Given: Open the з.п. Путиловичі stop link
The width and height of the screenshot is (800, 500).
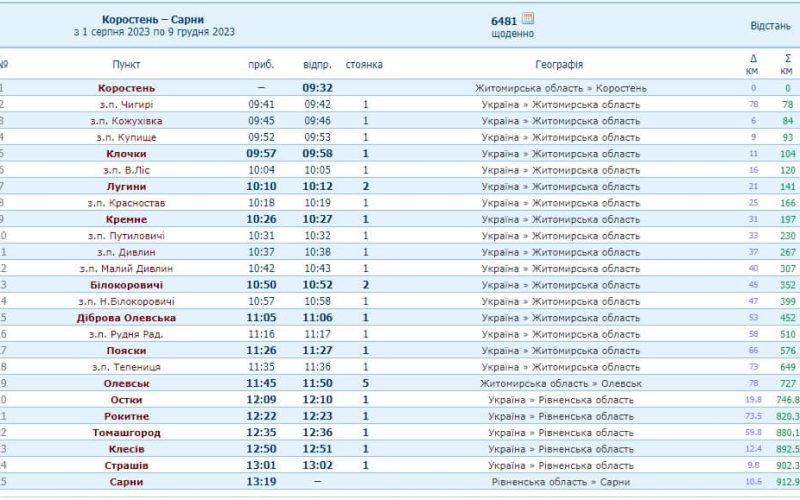Looking at the screenshot, I should coord(126,236).
